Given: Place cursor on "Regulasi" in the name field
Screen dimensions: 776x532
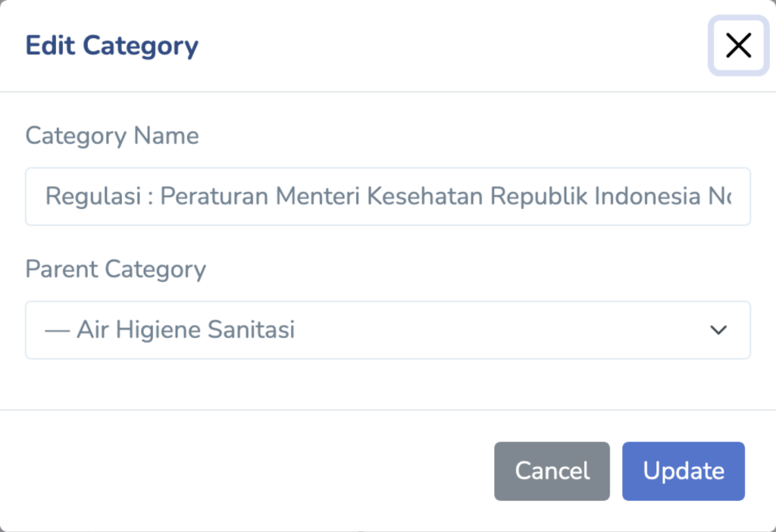Looking at the screenshot, I should pos(92,197).
